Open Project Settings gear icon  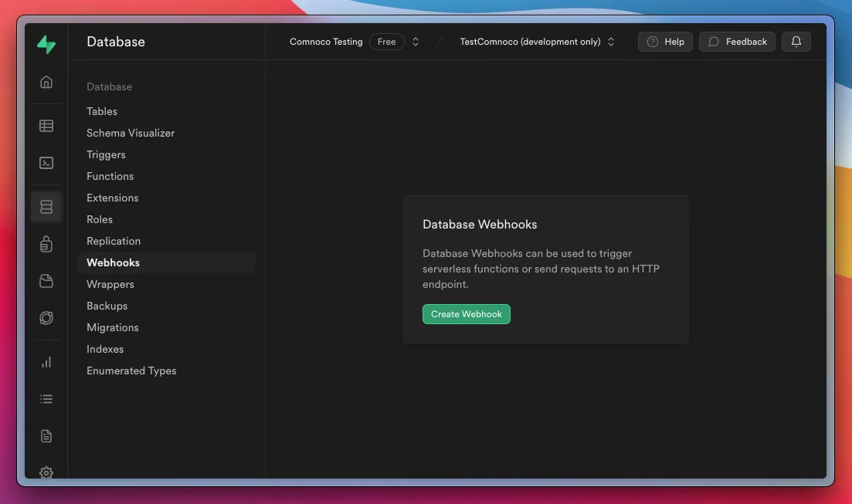46,472
